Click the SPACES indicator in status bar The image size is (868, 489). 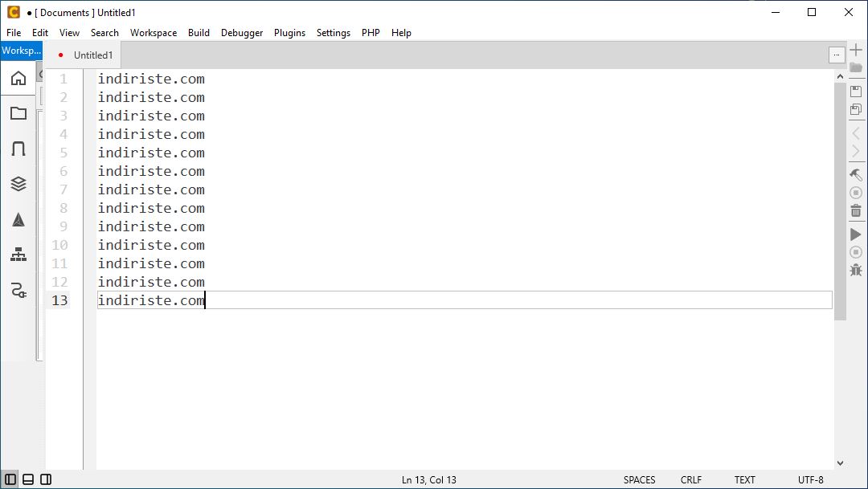click(x=640, y=479)
